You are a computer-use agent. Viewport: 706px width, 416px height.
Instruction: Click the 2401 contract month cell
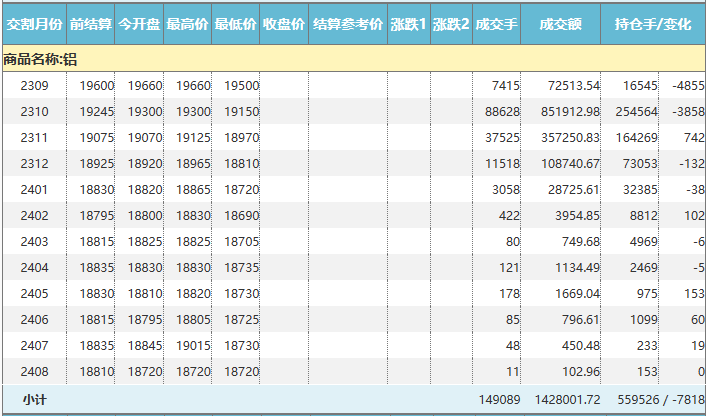34,189
